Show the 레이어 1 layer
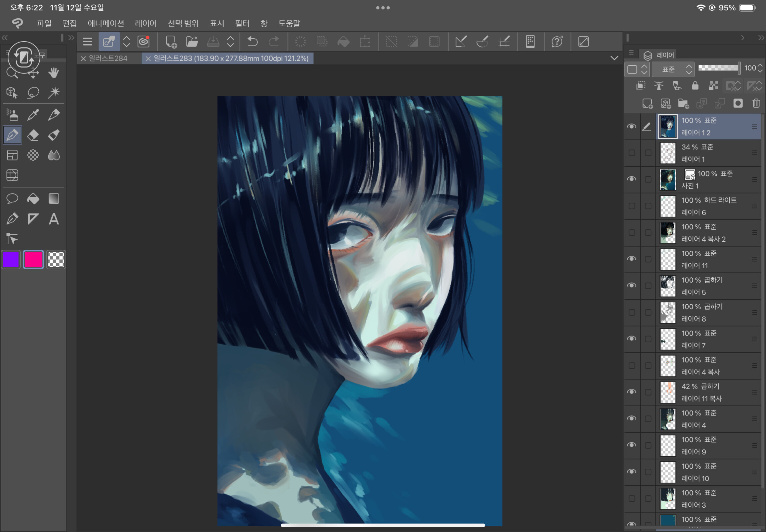766x532 pixels. coord(631,153)
